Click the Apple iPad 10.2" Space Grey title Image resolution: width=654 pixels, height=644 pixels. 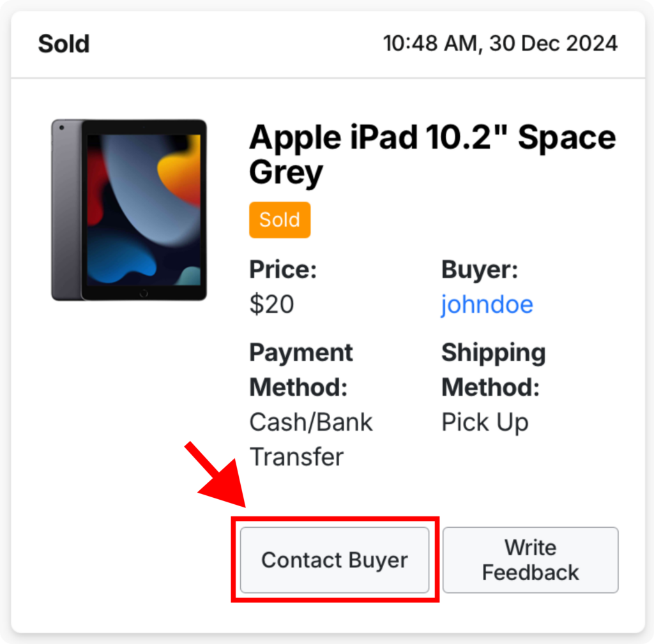[x=432, y=154]
